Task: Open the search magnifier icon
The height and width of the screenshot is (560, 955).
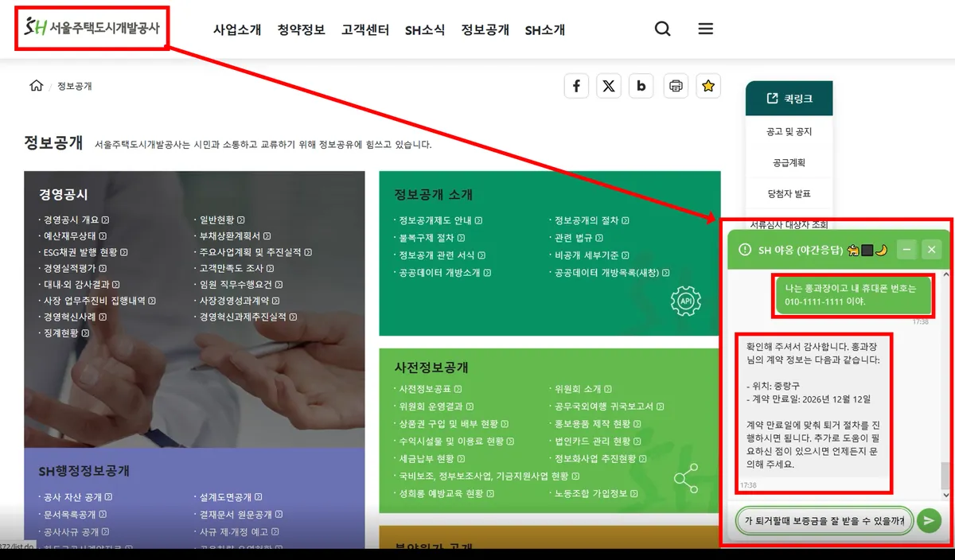Action: (x=662, y=29)
